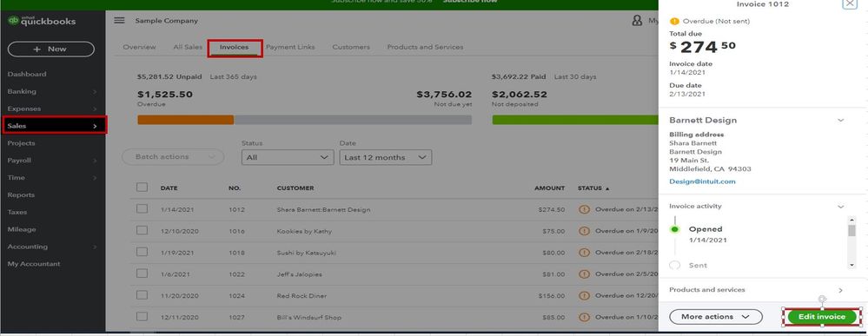Click Sample Company name in header

coord(166,21)
